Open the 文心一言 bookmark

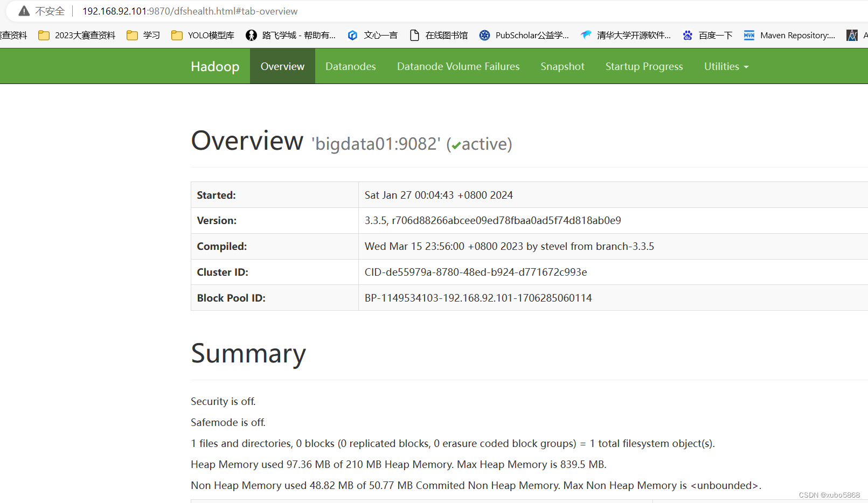point(372,36)
